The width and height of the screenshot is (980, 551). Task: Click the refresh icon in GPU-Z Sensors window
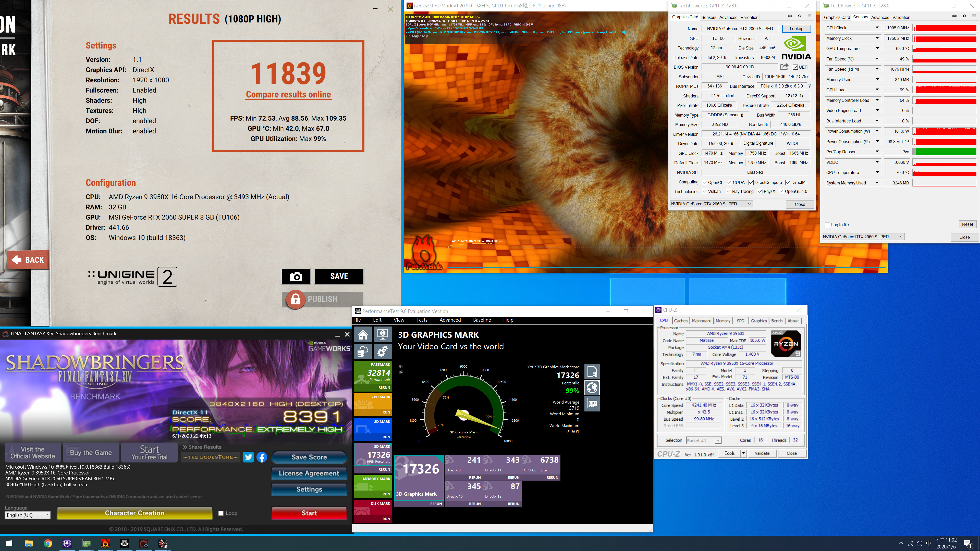pos(964,16)
